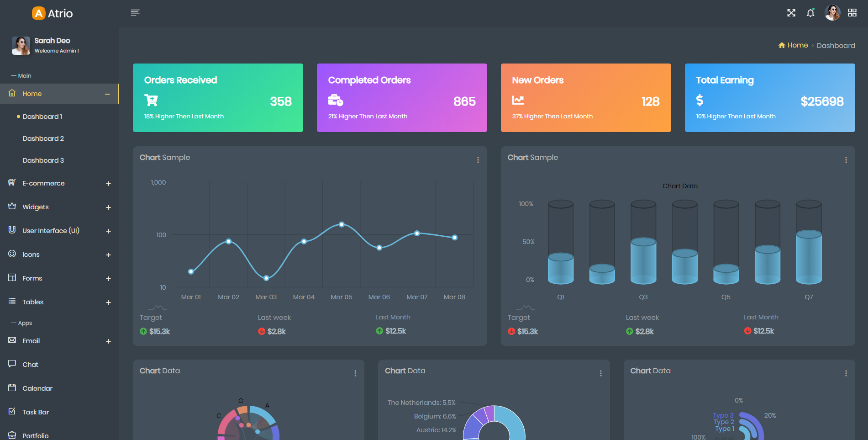Click the Forms layout icon in sidebar
868x440 pixels.
pyautogui.click(x=12, y=277)
